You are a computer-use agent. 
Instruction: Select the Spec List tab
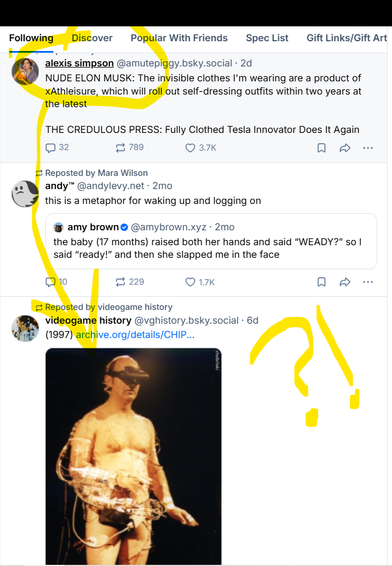(267, 38)
